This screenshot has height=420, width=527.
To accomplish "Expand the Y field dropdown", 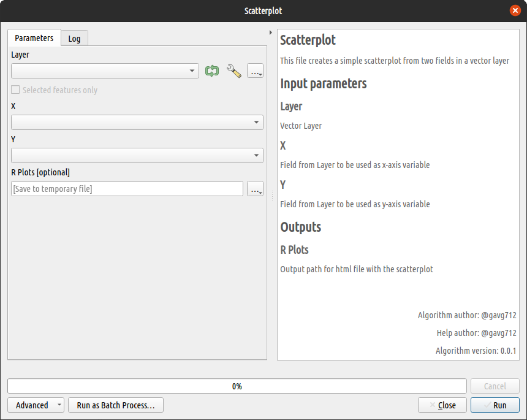I will pyautogui.click(x=137, y=156).
